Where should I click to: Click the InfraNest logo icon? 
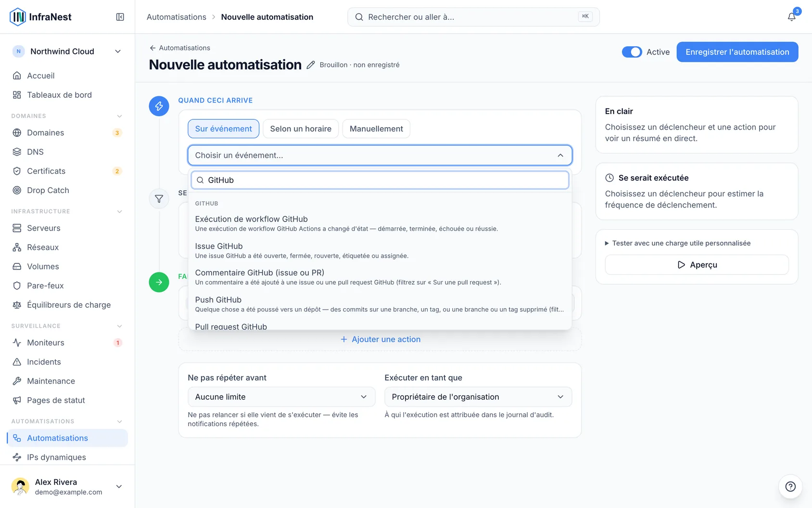(18, 17)
